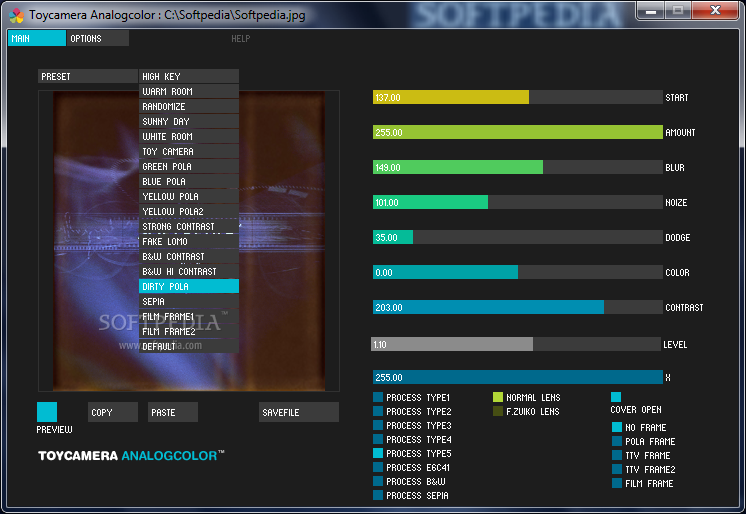Image resolution: width=746 pixels, height=514 pixels.
Task: Select the FILM FRAME option
Action: tap(617, 483)
